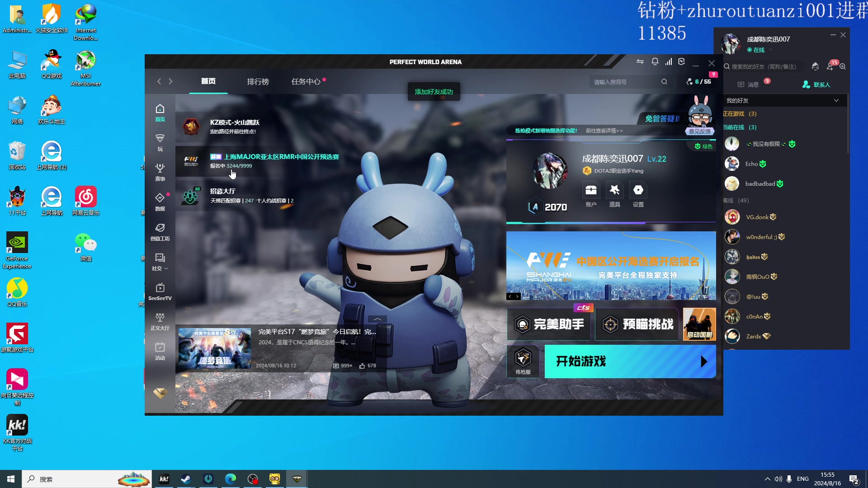The width and height of the screenshot is (868, 488).
Task: Show next banner with right arrow
Action: tap(517, 296)
